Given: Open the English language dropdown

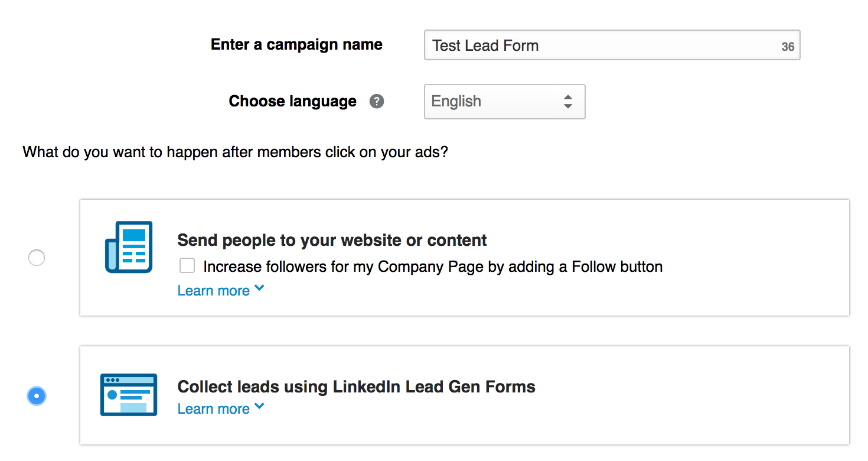Looking at the screenshot, I should [x=505, y=102].
